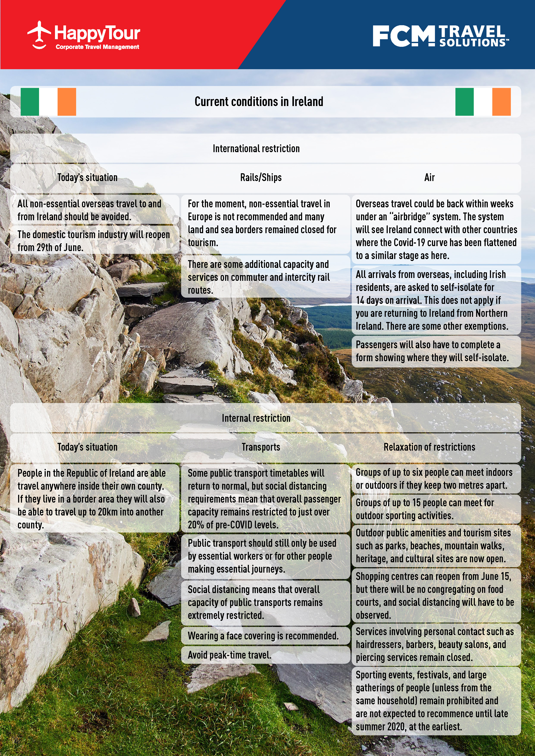This screenshot has width=535, height=756.
Task: Click 'Passengers will also have to complete' box
Action: 436,351
